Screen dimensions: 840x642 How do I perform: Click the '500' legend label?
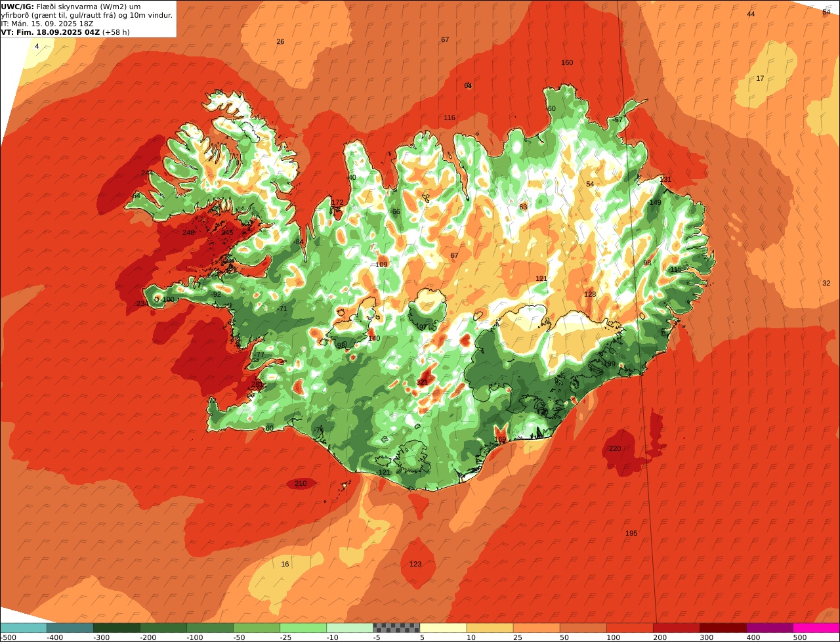799,637
